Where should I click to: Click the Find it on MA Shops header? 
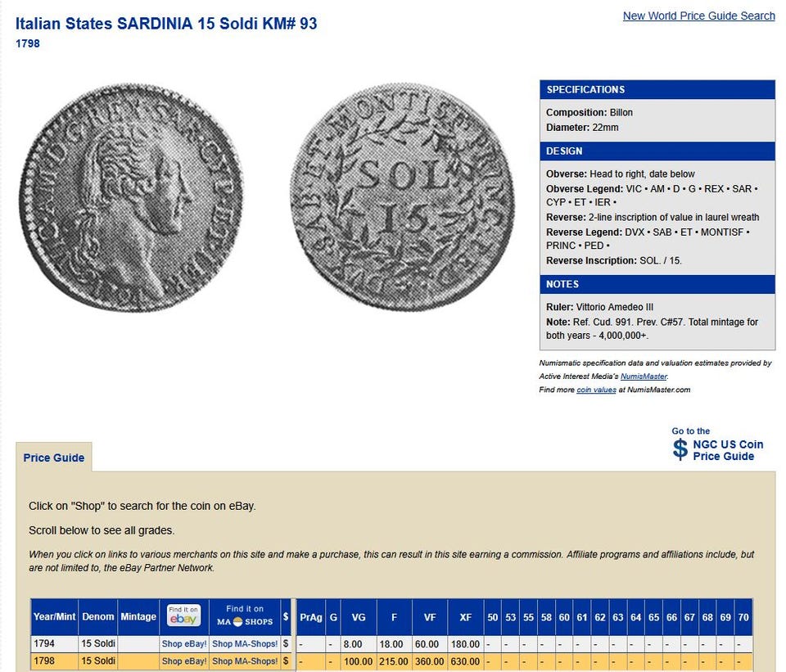[x=245, y=616]
